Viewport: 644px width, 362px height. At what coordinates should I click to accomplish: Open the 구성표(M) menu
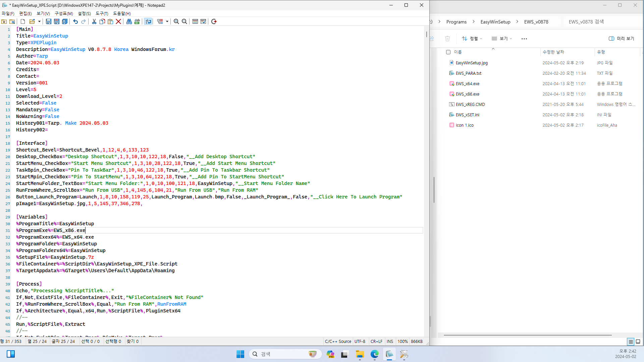point(64,13)
